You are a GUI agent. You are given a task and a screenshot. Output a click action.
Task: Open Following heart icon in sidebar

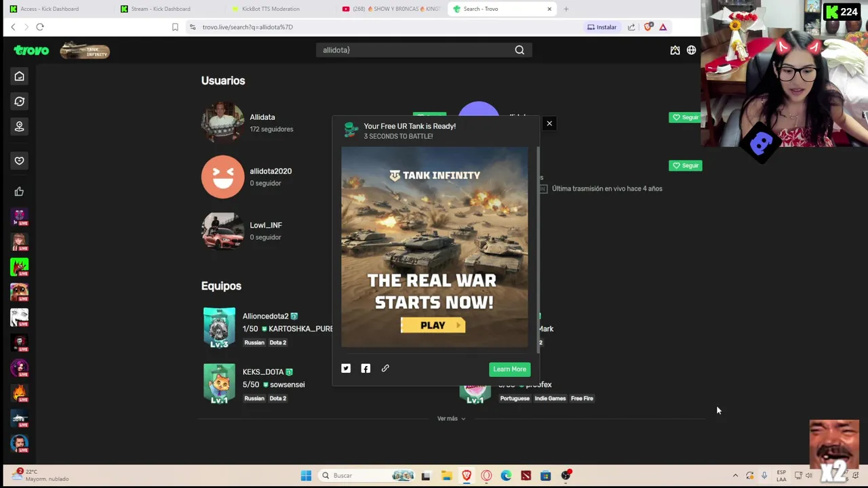click(x=19, y=161)
